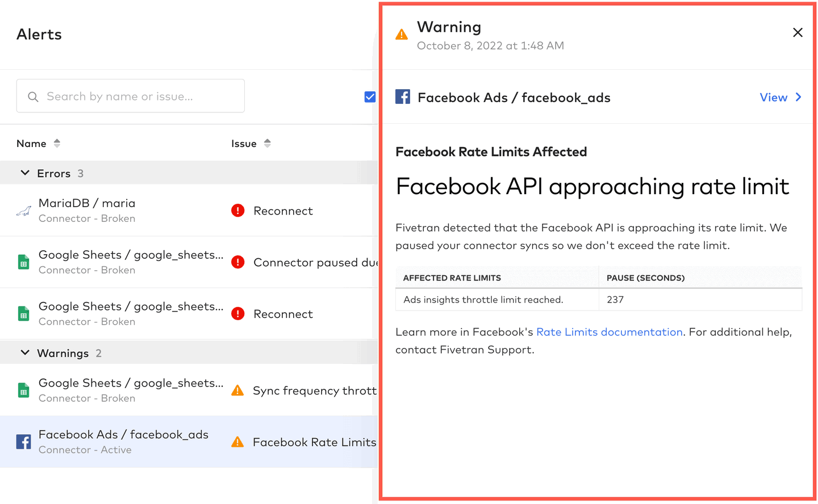The height and width of the screenshot is (504, 818).
Task: Close the Warning details panel
Action: 798,33
